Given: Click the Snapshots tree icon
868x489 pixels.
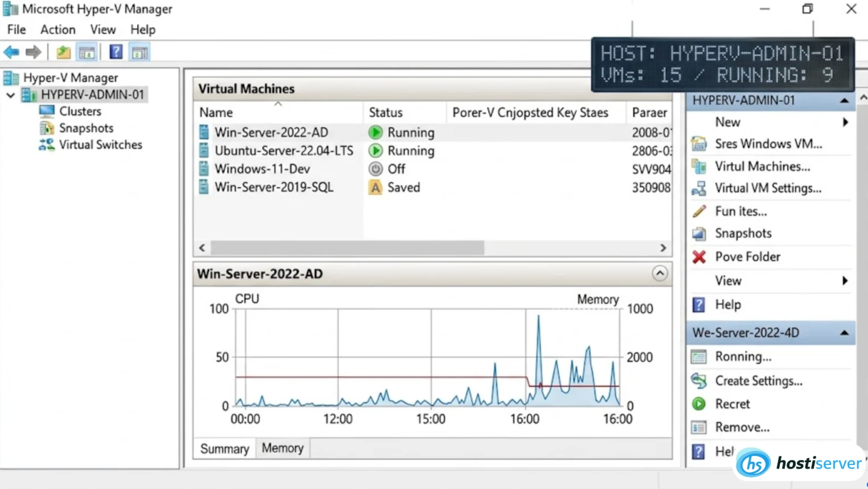Looking at the screenshot, I should point(47,128).
